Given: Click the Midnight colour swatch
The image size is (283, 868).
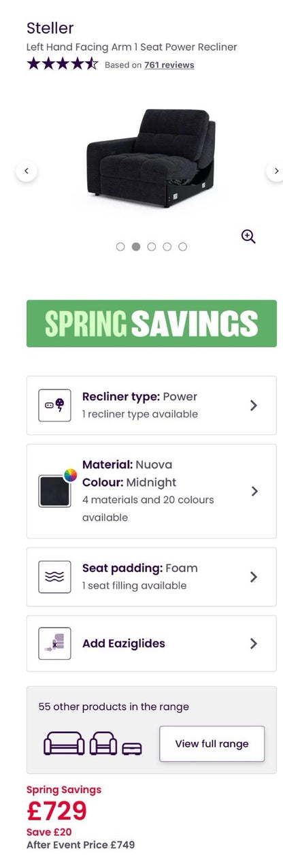Looking at the screenshot, I should 55,491.
